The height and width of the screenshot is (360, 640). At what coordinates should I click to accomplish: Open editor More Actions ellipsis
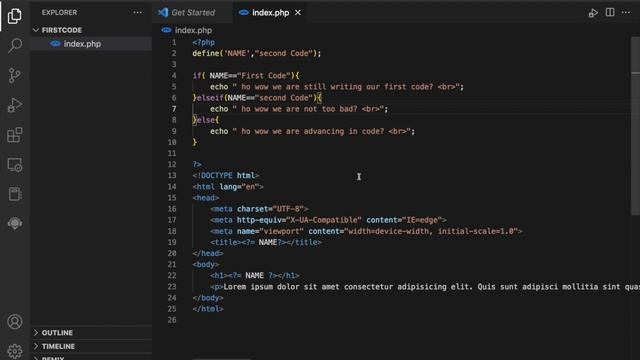[626, 13]
